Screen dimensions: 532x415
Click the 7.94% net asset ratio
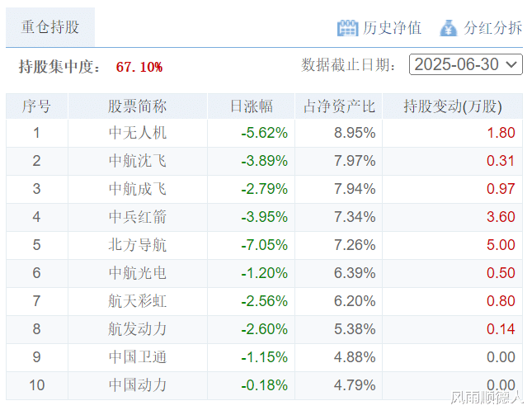point(355,189)
